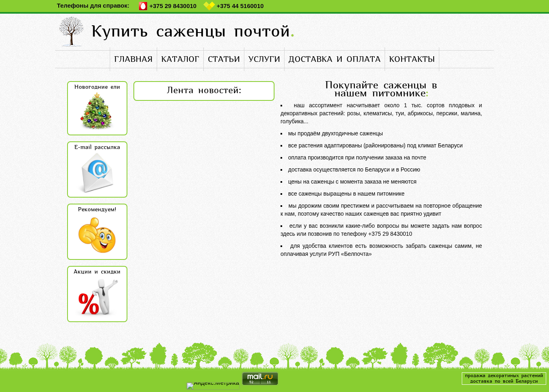Go to the КАТАЛОГ section
This screenshot has width=549, height=392.
180,59
